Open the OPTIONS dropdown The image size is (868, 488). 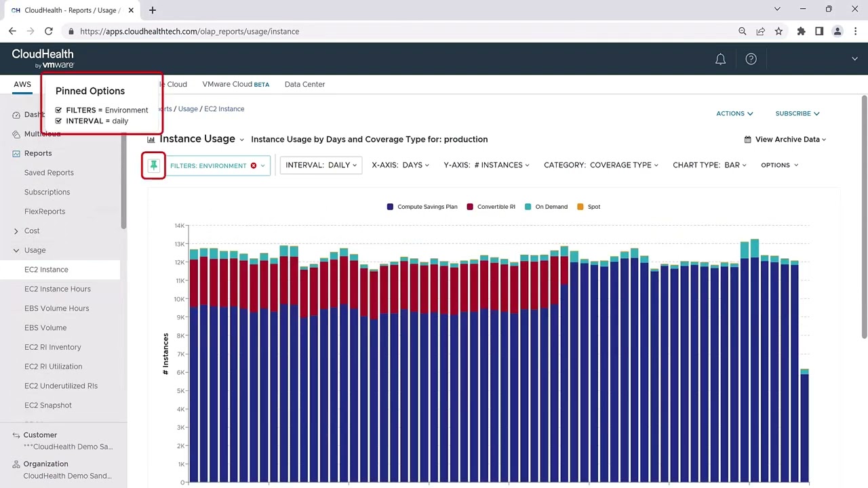(779, 165)
